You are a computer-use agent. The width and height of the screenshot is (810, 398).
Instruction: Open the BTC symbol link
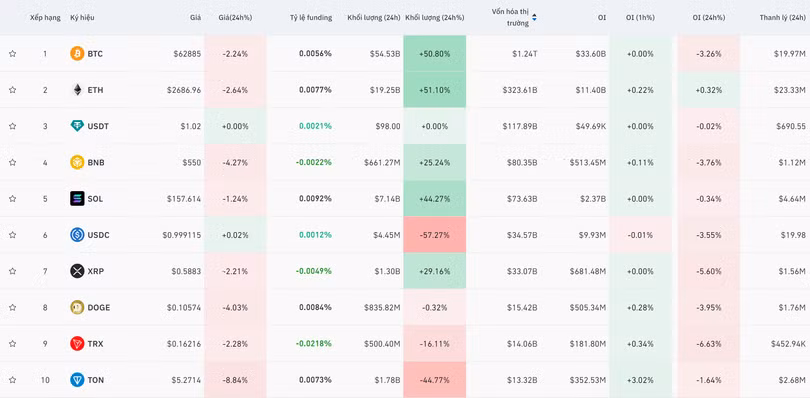click(x=95, y=54)
